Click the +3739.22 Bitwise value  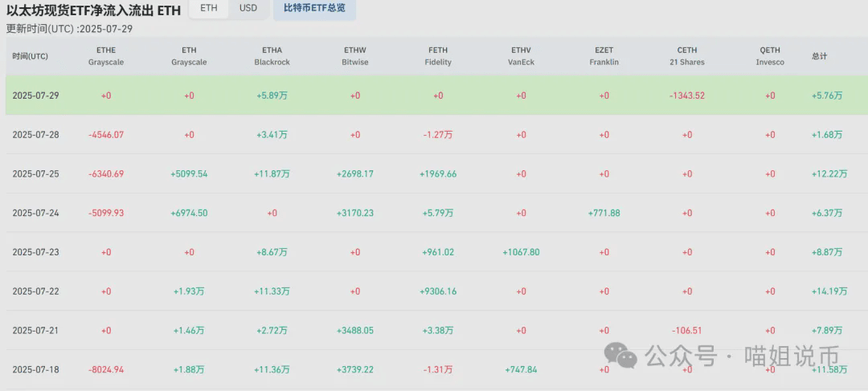355,370
